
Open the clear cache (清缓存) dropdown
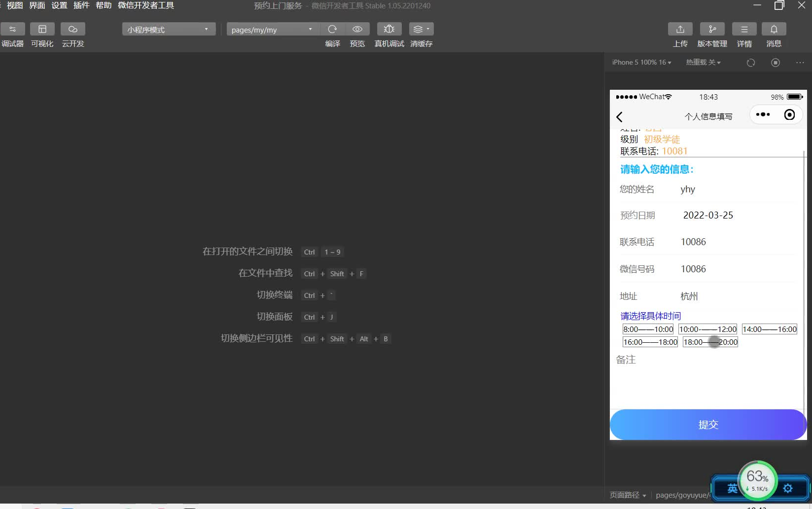pos(421,29)
